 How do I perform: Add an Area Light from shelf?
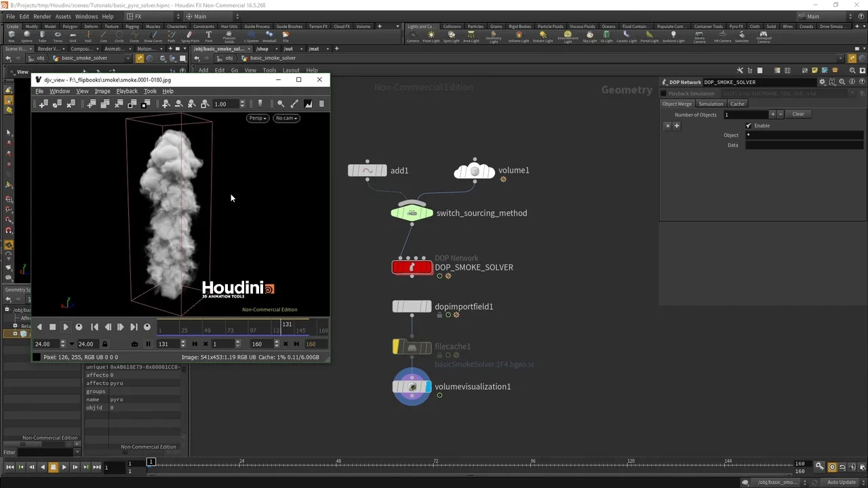pyautogui.click(x=471, y=36)
